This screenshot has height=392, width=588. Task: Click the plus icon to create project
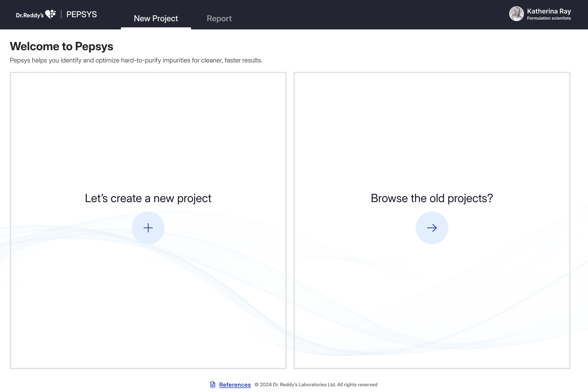click(x=148, y=228)
